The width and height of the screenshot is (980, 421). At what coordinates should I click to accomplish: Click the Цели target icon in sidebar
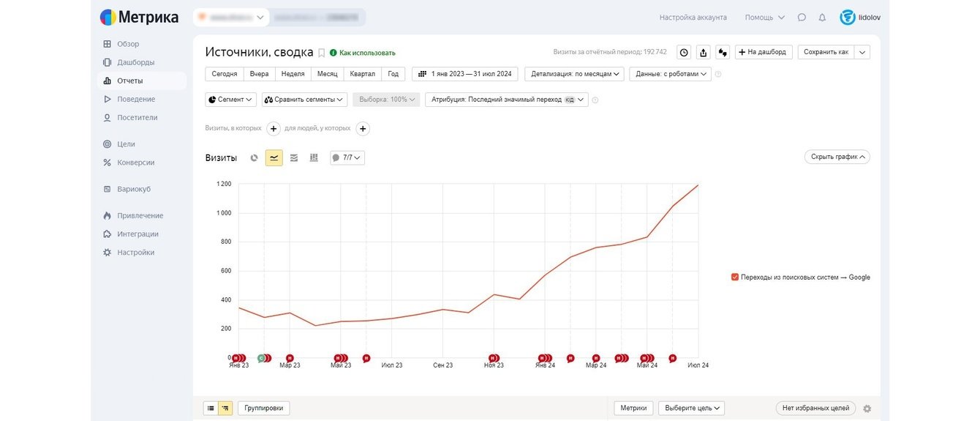107,144
